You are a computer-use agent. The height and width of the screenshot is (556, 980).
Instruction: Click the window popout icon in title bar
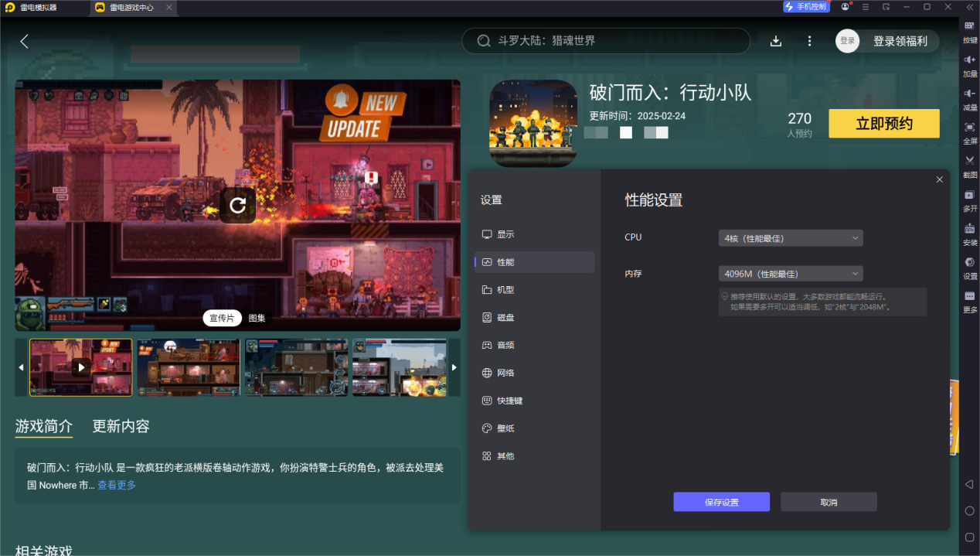(886, 7)
